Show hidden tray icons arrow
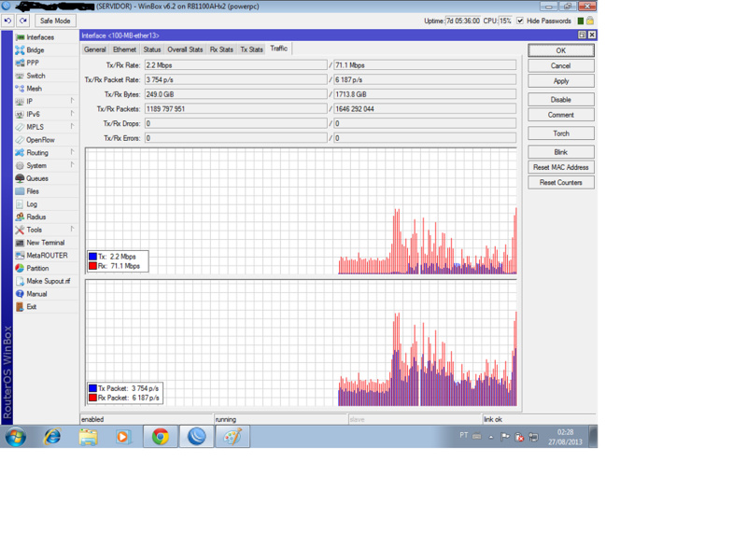Viewport: 747px width, 560px height. [491, 437]
